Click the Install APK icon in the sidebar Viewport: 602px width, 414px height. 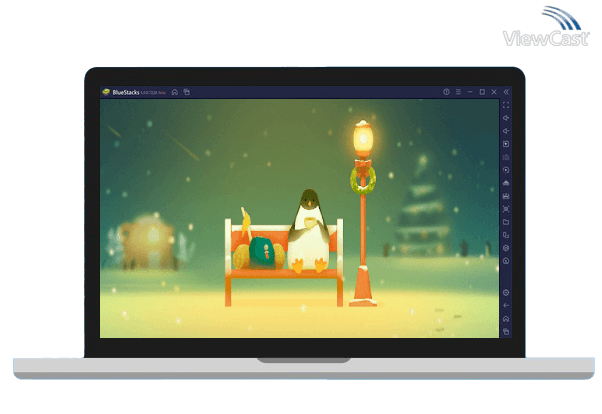[506, 196]
